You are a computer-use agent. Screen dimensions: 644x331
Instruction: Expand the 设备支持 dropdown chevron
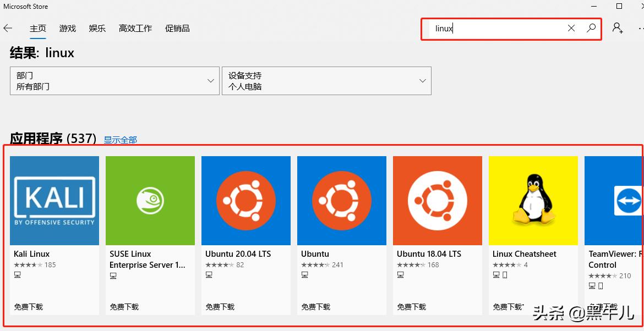coord(422,81)
